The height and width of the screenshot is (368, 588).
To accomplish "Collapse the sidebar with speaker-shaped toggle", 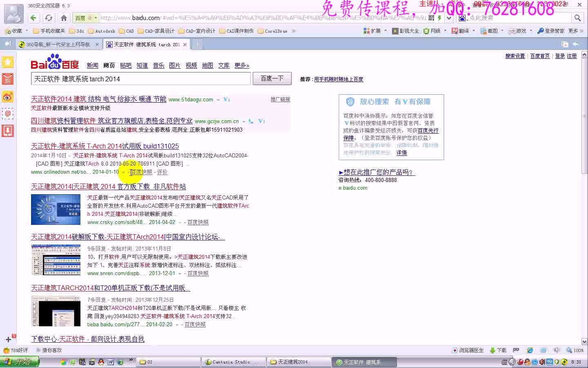I will [8, 44].
